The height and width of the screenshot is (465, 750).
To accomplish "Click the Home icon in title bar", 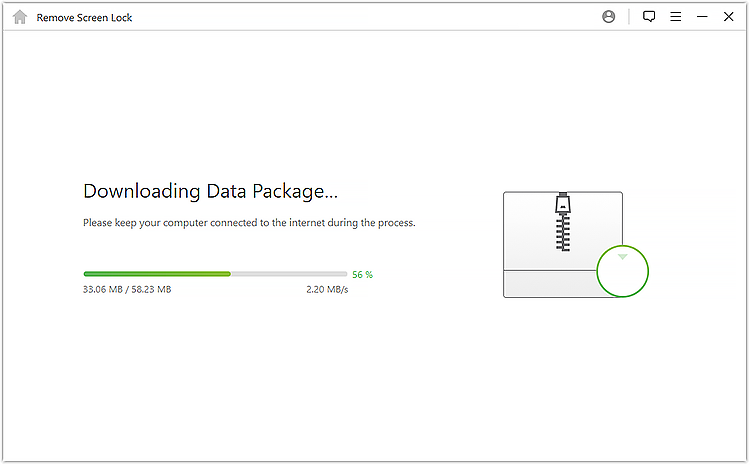I will (x=20, y=17).
